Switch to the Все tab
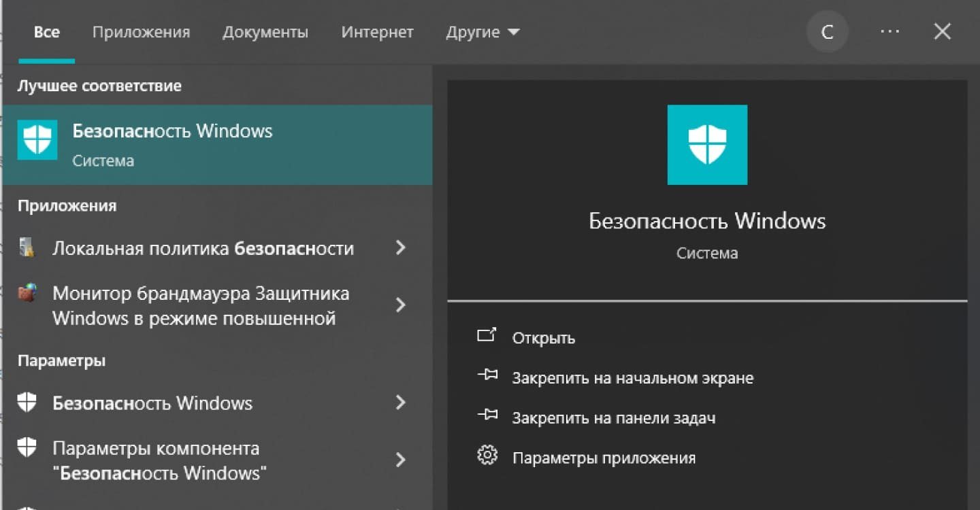Screen dimensions: 980x510 coord(47,32)
